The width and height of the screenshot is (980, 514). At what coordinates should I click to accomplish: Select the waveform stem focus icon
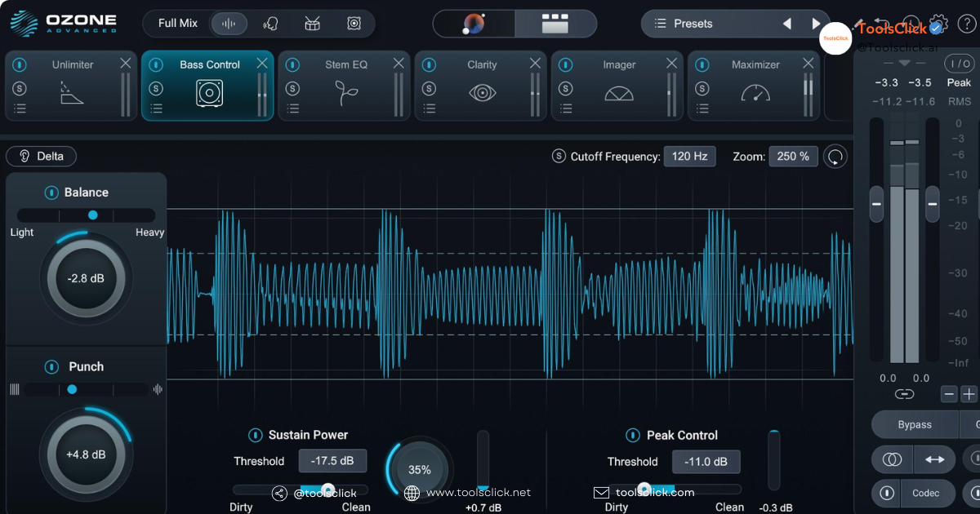click(x=229, y=24)
